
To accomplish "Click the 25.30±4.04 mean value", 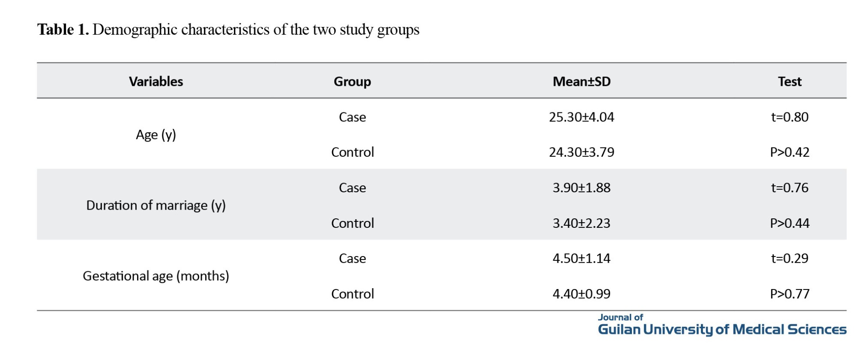I will click(x=581, y=117).
